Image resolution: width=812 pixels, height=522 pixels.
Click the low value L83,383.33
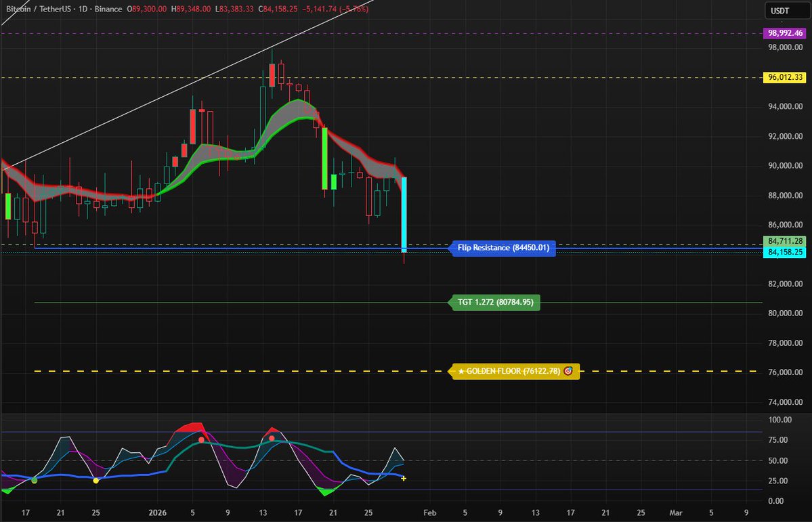click(234, 9)
